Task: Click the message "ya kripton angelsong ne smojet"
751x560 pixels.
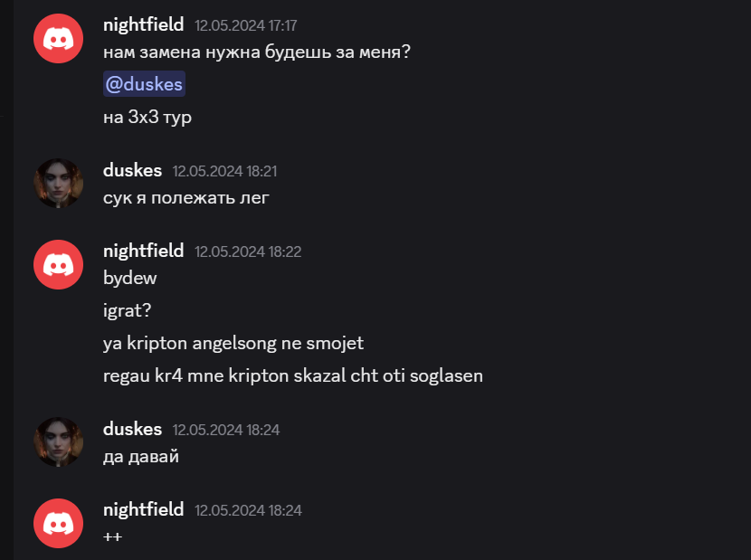Action: pos(233,344)
